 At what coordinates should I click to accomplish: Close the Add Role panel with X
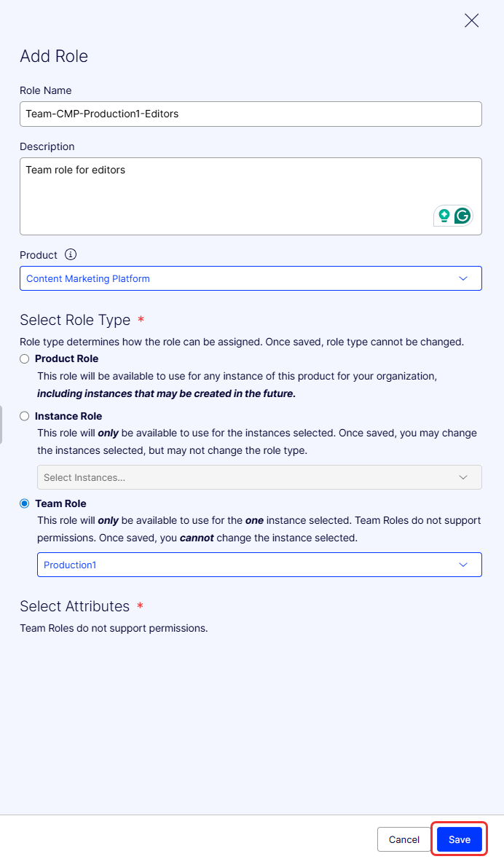coord(471,21)
